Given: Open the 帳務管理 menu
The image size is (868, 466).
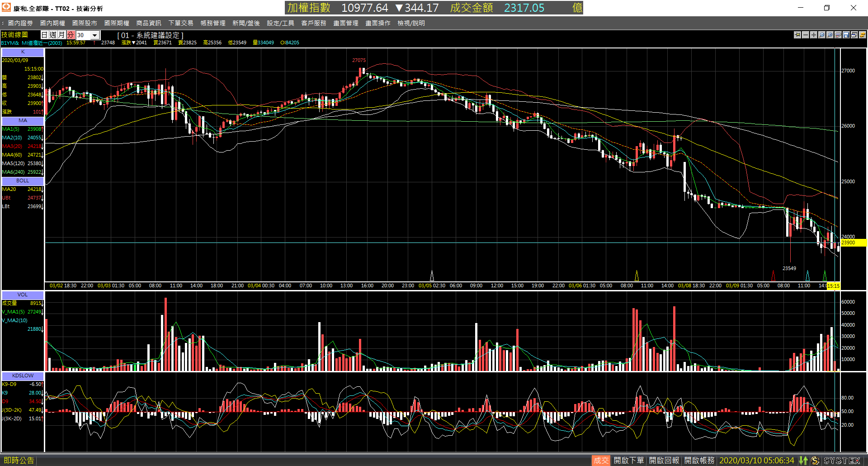Looking at the screenshot, I should coord(213,23).
